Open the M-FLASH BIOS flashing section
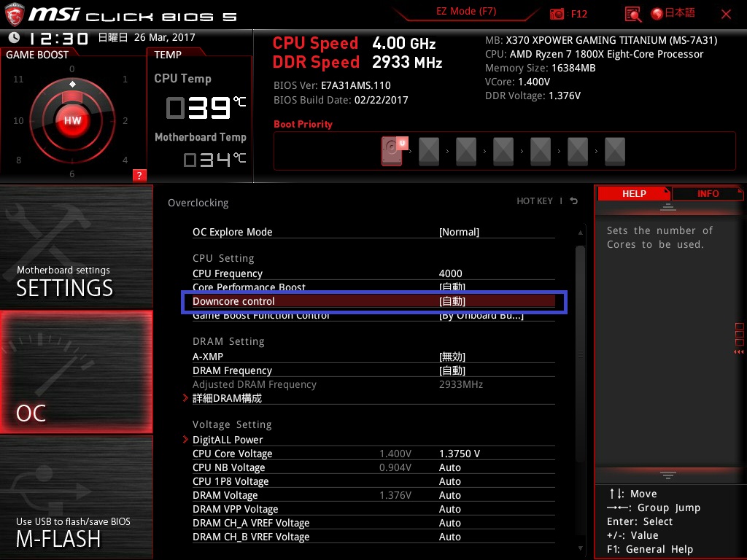 (76, 497)
